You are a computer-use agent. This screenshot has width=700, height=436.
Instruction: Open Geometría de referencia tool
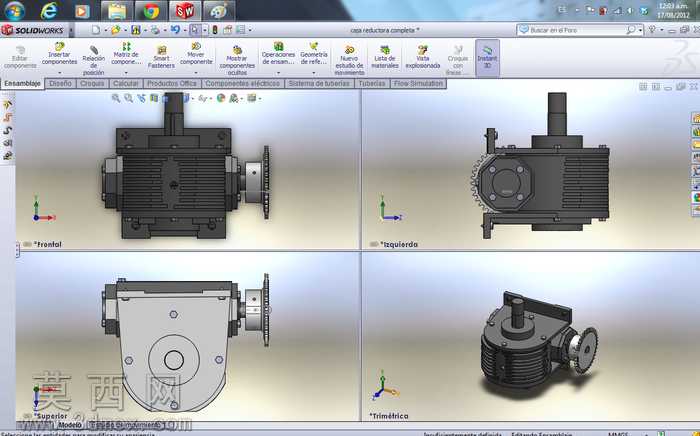point(313,54)
